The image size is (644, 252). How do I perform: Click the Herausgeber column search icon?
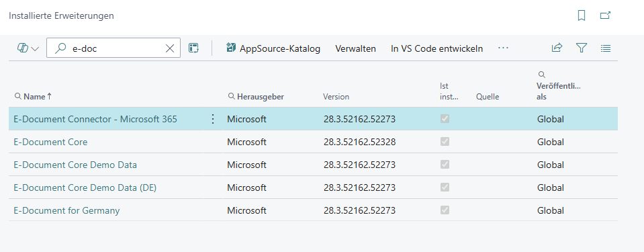tap(231, 96)
